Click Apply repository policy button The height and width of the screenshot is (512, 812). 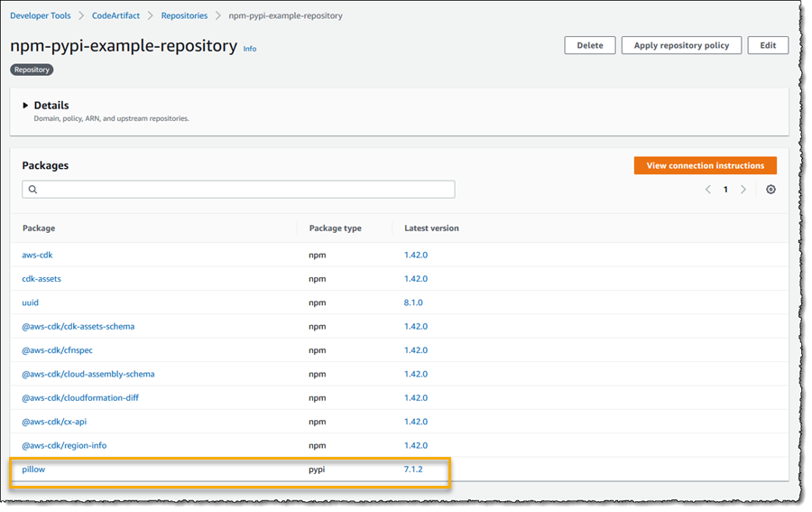click(x=681, y=45)
